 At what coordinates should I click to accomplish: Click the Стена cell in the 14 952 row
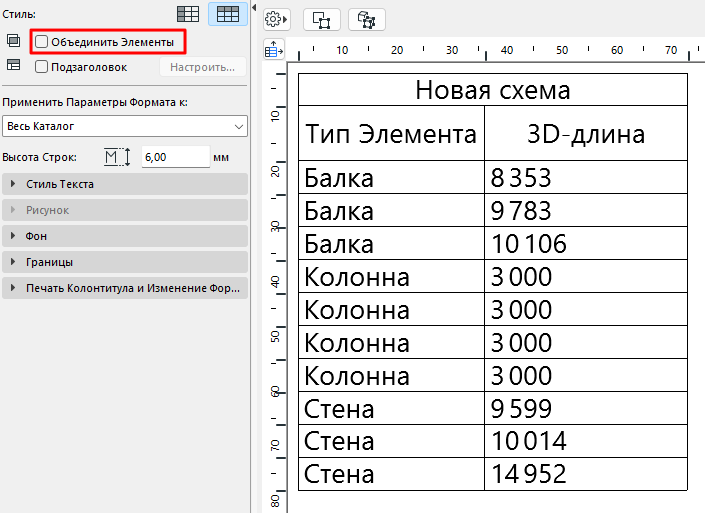pyautogui.click(x=391, y=474)
